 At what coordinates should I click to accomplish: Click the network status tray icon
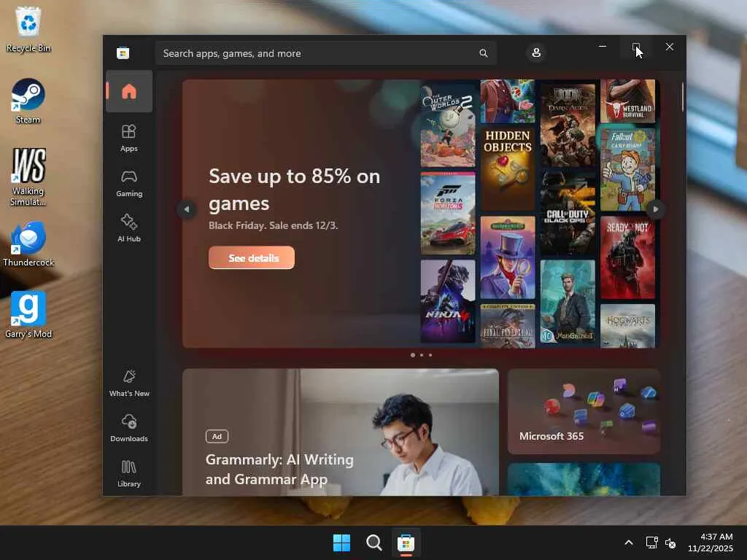pos(651,542)
